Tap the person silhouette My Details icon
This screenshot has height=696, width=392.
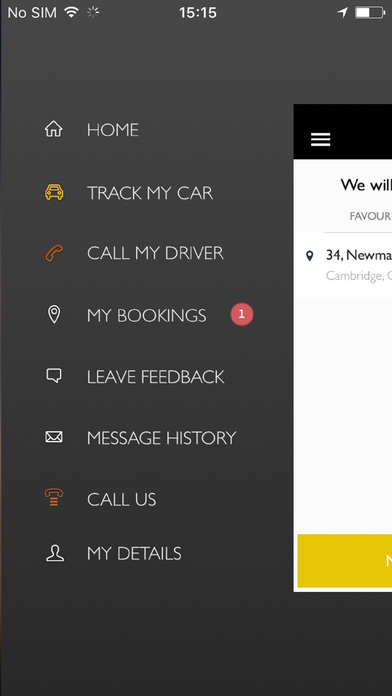(55, 553)
